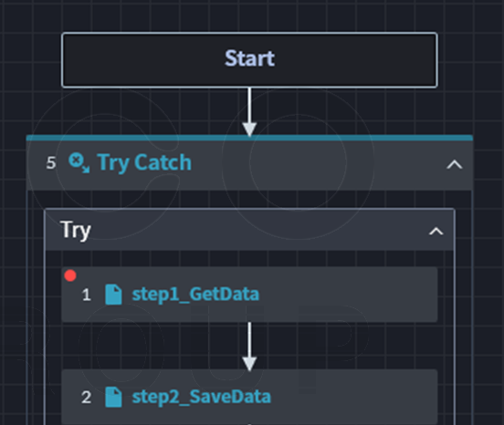
Task: Click the step2_SaveData file icon
Action: pos(113,397)
